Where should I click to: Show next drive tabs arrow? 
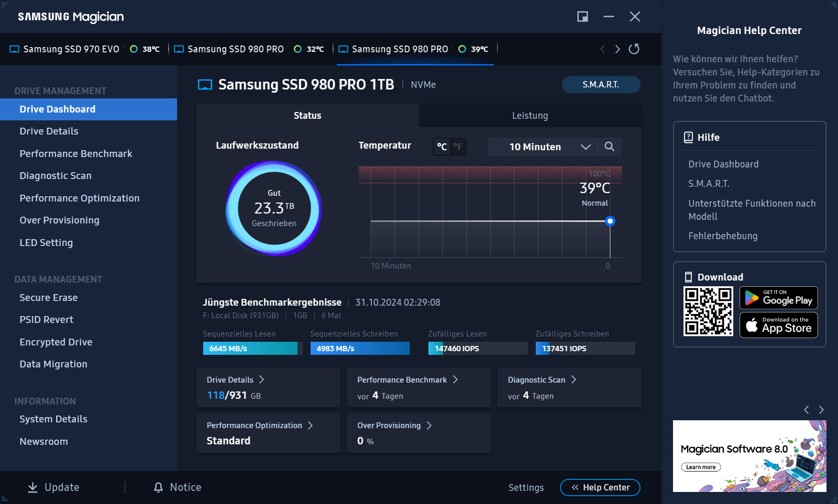[618, 49]
